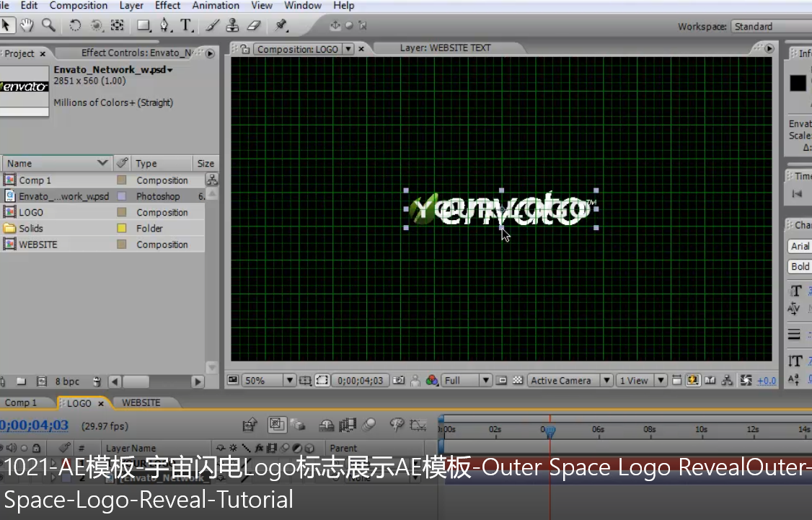Expand the Envato_Network_w.psd name dropdown arrow
This screenshot has height=520, width=812.
pyautogui.click(x=170, y=70)
